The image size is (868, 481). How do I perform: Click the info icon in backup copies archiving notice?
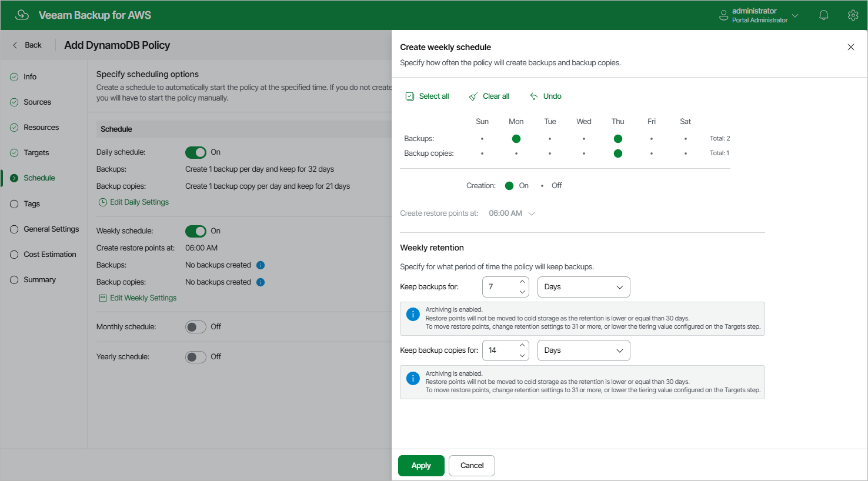pos(413,378)
